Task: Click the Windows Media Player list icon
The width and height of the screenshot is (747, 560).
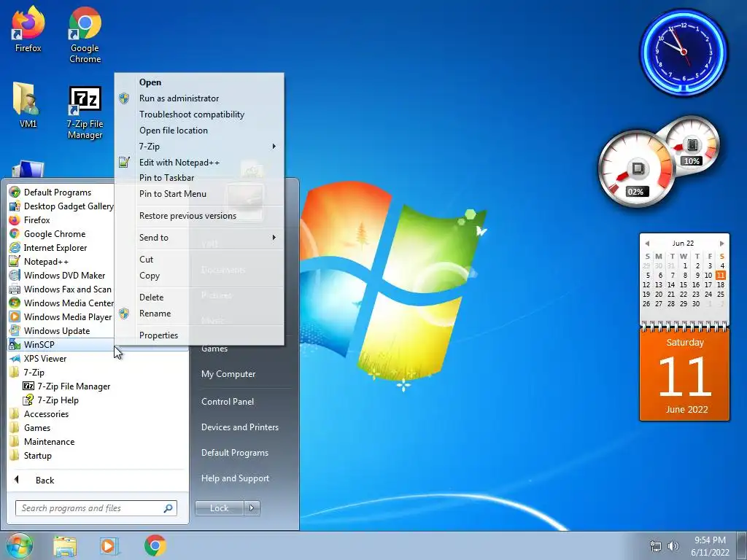Action: (x=15, y=316)
